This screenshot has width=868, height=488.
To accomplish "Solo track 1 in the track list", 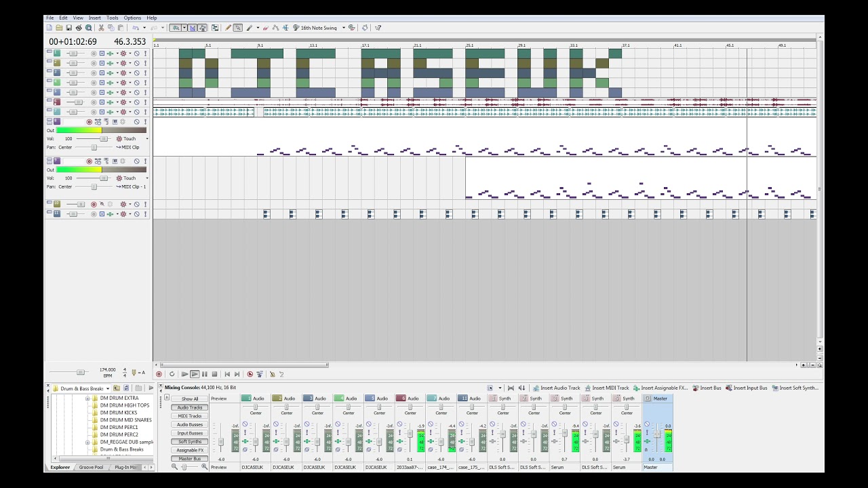I will pyautogui.click(x=145, y=54).
